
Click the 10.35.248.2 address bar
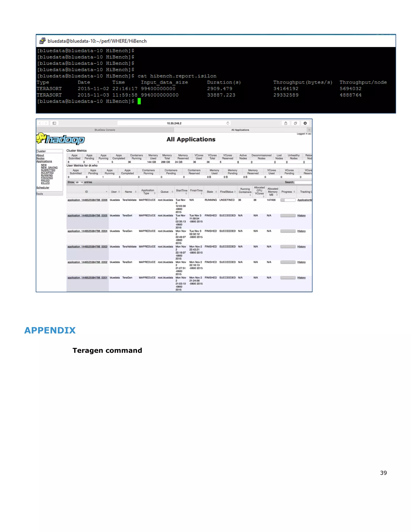pyautogui.click(x=174, y=123)
